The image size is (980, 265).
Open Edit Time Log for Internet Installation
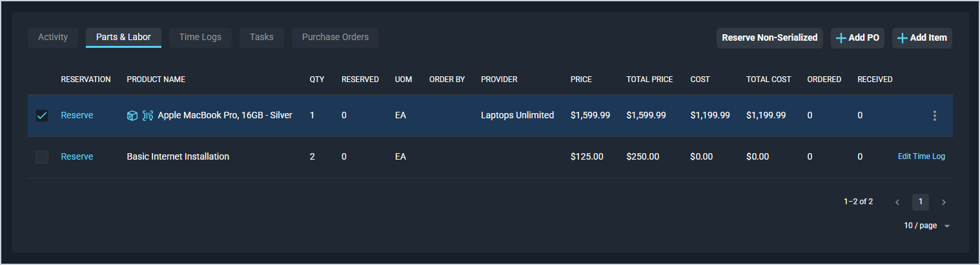pyautogui.click(x=921, y=157)
